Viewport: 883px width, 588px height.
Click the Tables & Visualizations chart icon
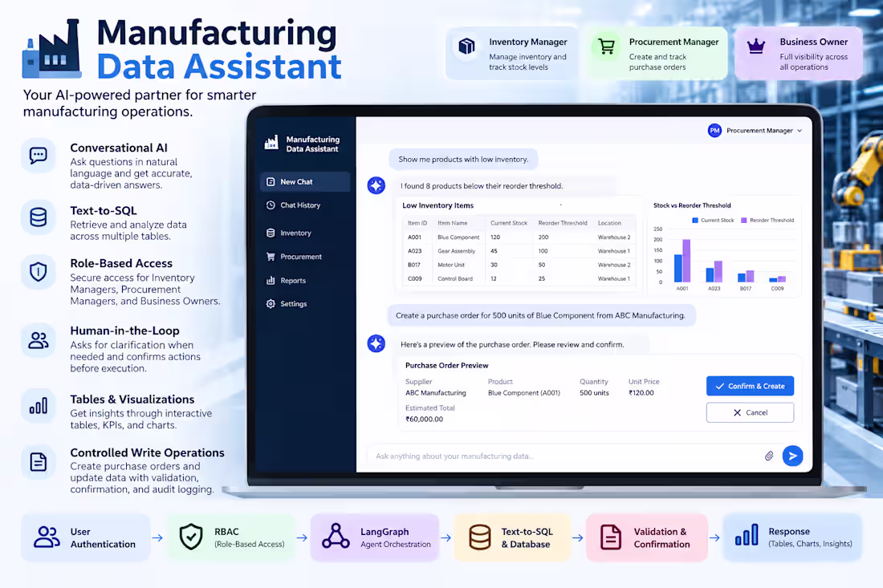tap(39, 406)
